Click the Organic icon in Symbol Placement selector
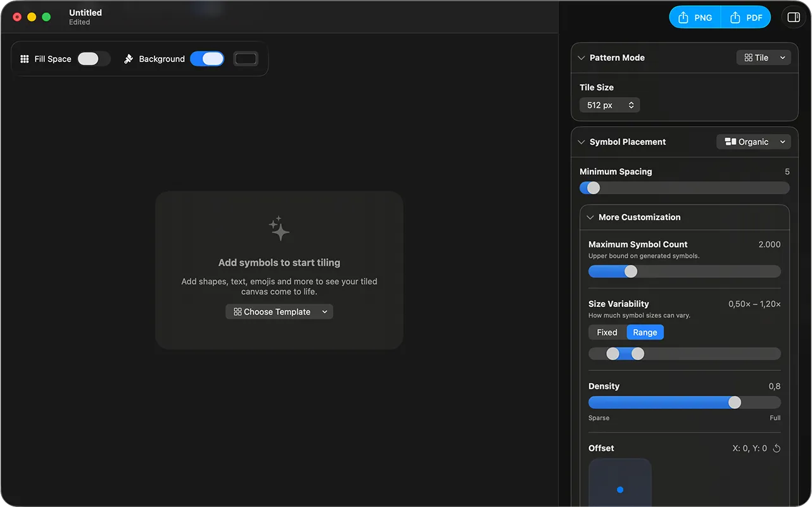Screen dimensions: 812x507 click(732, 141)
